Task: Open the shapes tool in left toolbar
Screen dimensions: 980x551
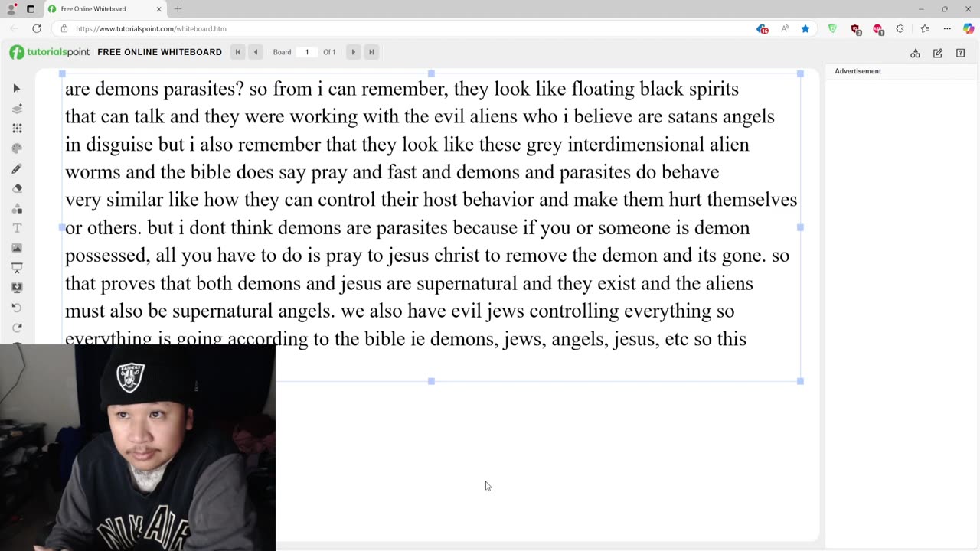Action: [x=17, y=208]
